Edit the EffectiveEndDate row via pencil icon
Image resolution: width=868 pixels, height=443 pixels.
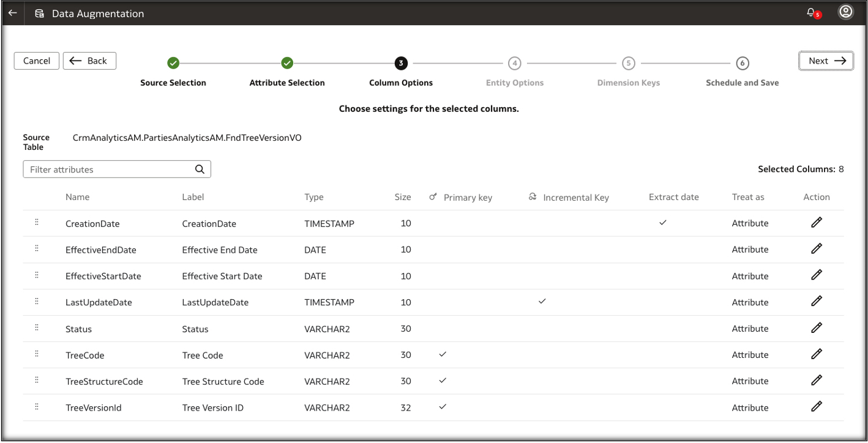(x=816, y=249)
